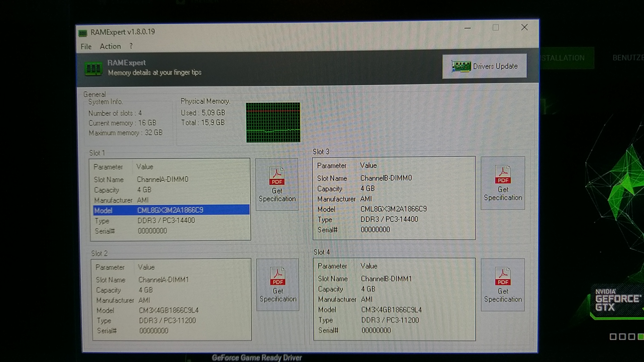Close the RAMExpert window

[524, 27]
